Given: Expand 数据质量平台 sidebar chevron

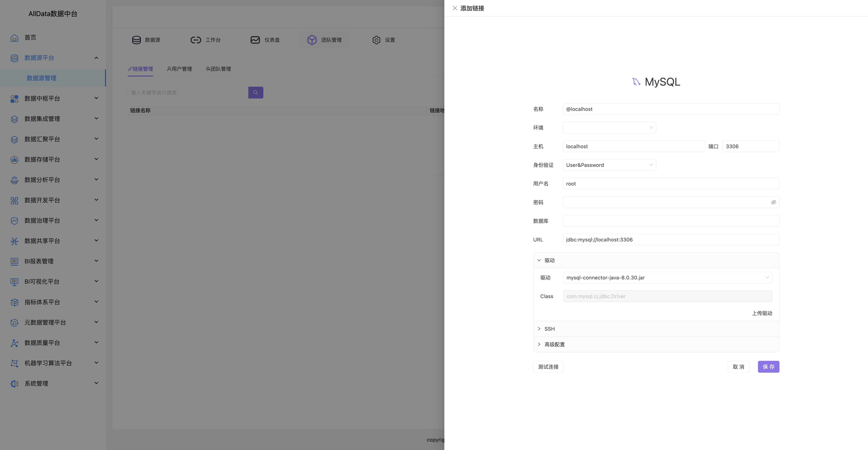Looking at the screenshot, I should pos(96,342).
